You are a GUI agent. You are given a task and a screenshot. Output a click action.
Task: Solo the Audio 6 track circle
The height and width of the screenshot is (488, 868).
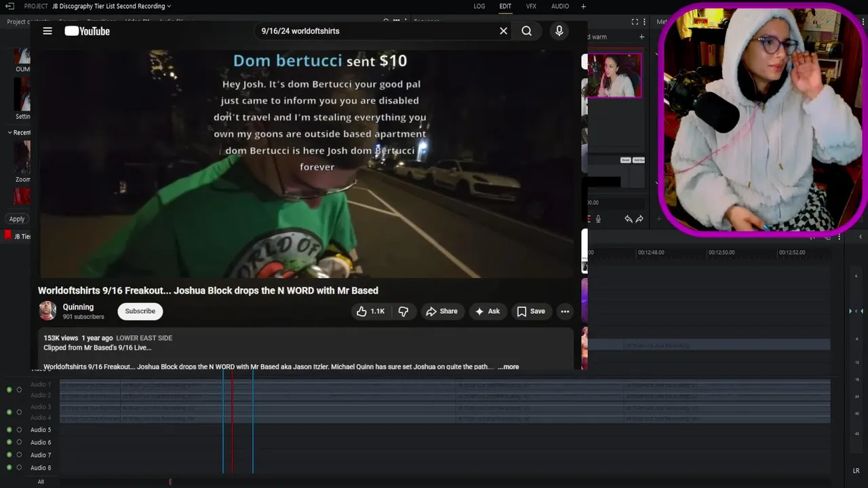click(19, 442)
